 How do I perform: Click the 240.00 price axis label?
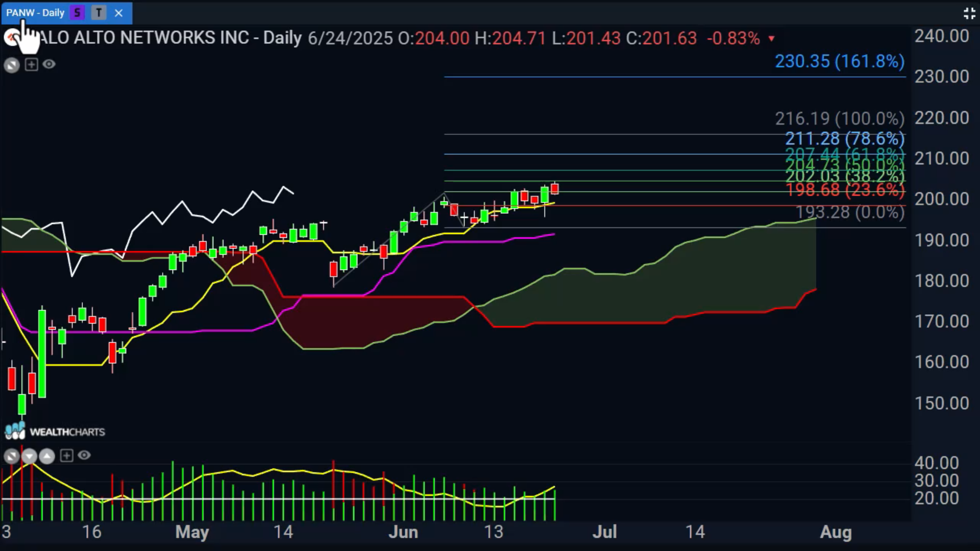pyautogui.click(x=942, y=36)
